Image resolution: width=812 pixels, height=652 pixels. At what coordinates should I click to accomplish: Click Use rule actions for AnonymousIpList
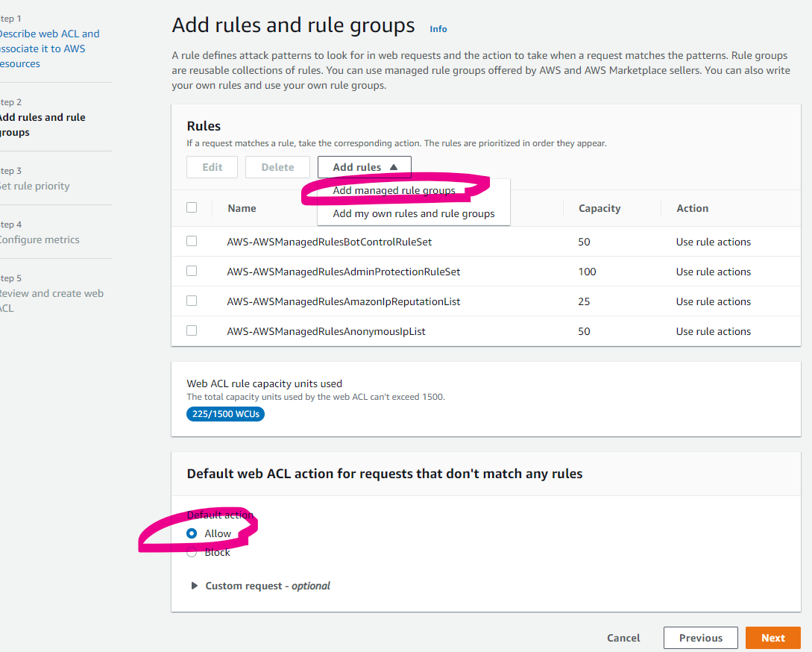point(713,332)
